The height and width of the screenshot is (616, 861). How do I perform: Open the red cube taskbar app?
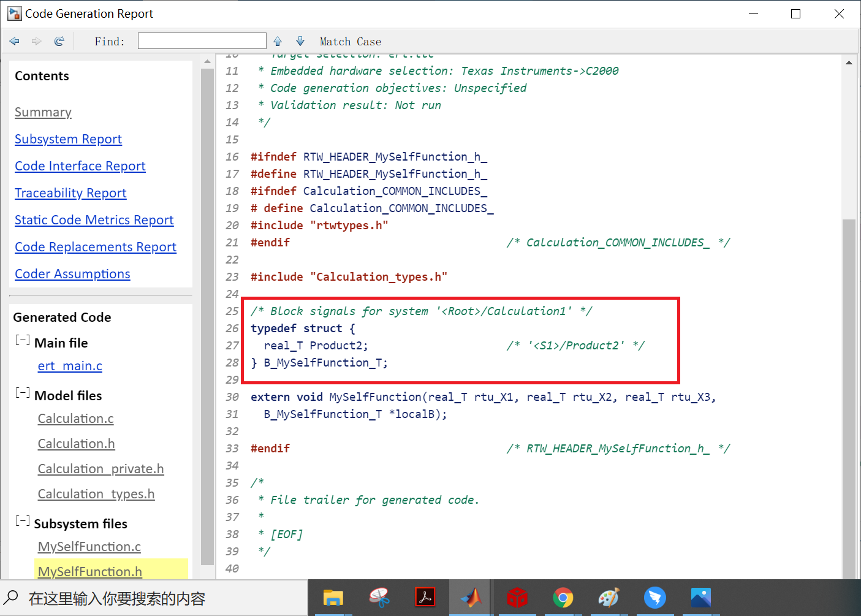517,598
